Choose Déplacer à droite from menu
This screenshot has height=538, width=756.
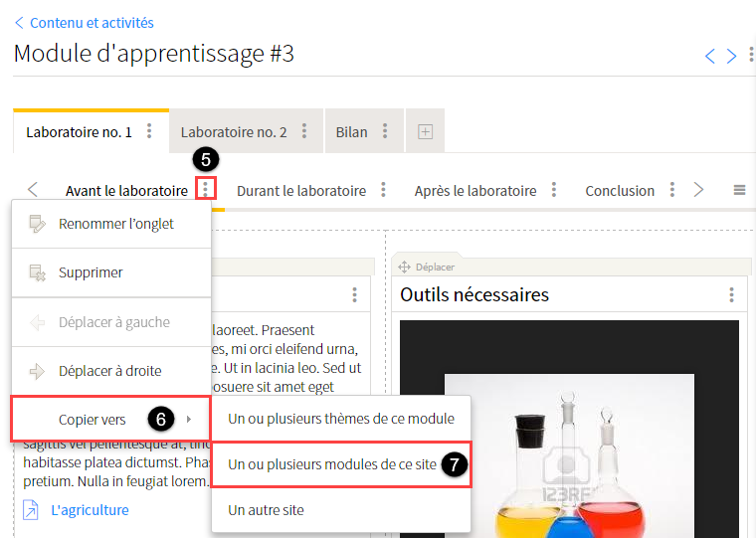point(111,371)
